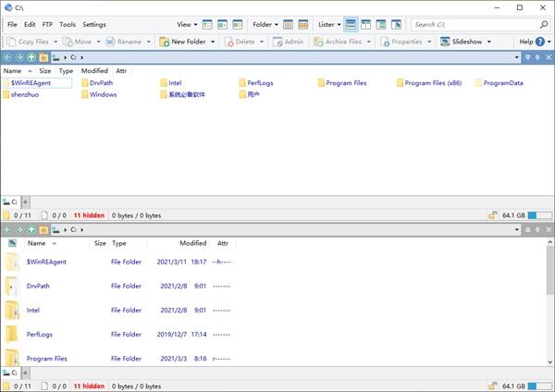Open the FTP menu
555x392 pixels.
[x=47, y=25]
